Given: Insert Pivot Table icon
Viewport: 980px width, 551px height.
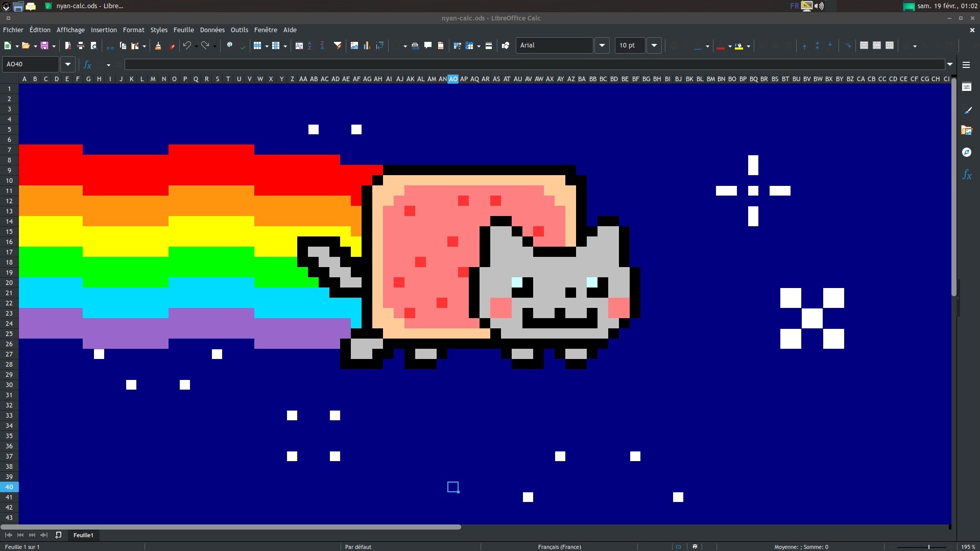Looking at the screenshot, I should coord(380,46).
